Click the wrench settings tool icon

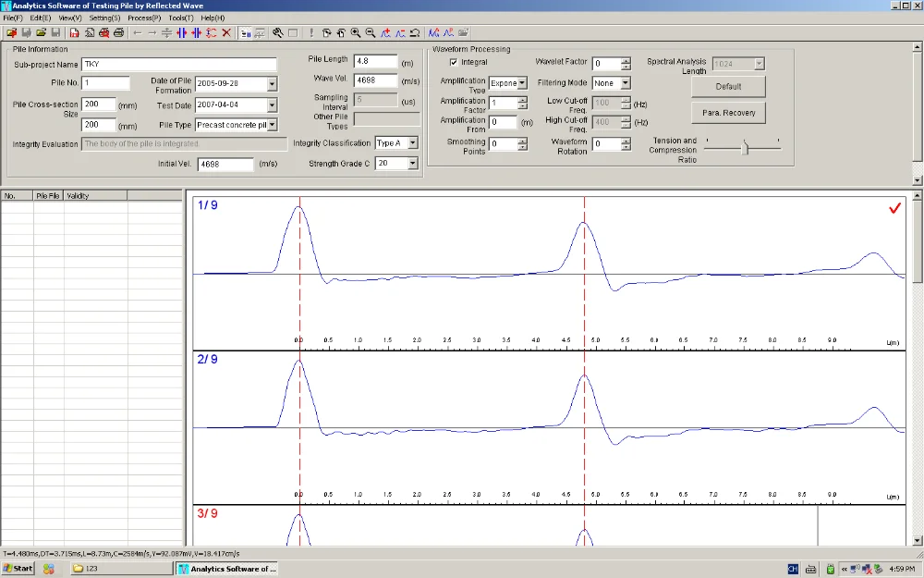coord(277,33)
